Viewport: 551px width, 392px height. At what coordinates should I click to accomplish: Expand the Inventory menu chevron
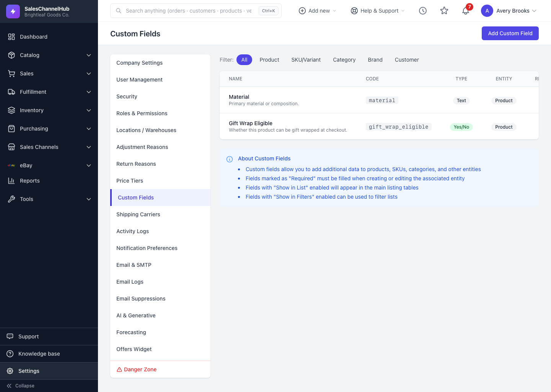(89, 110)
